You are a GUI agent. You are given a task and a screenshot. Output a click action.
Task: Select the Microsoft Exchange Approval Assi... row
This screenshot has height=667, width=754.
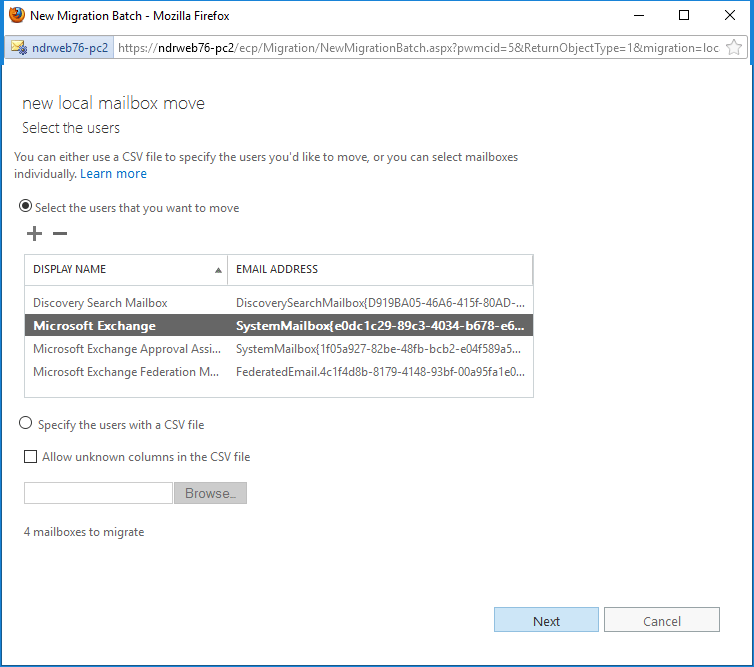(x=279, y=349)
